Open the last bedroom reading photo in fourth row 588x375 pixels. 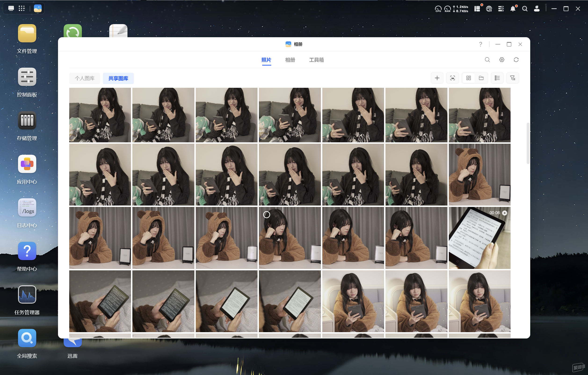(x=479, y=301)
